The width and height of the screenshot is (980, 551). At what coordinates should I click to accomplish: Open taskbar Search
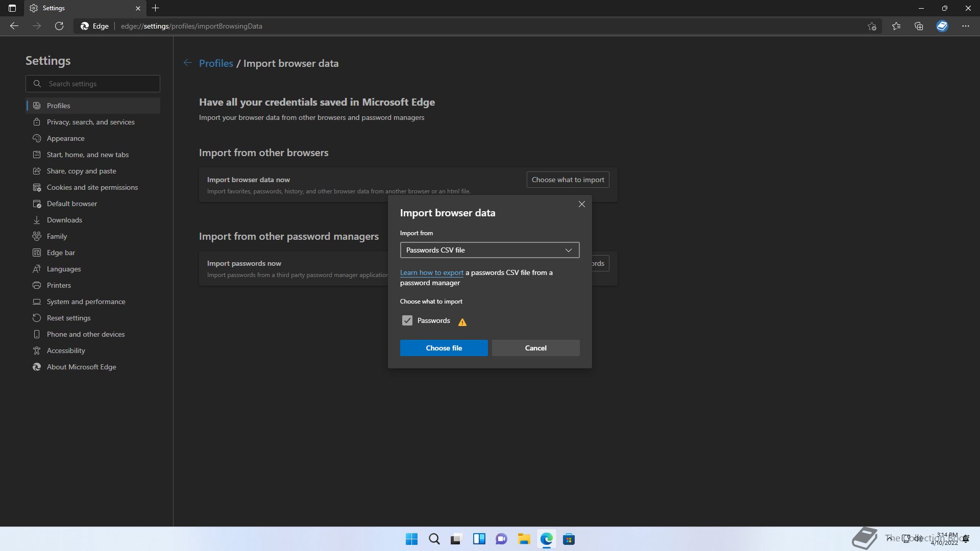point(434,539)
